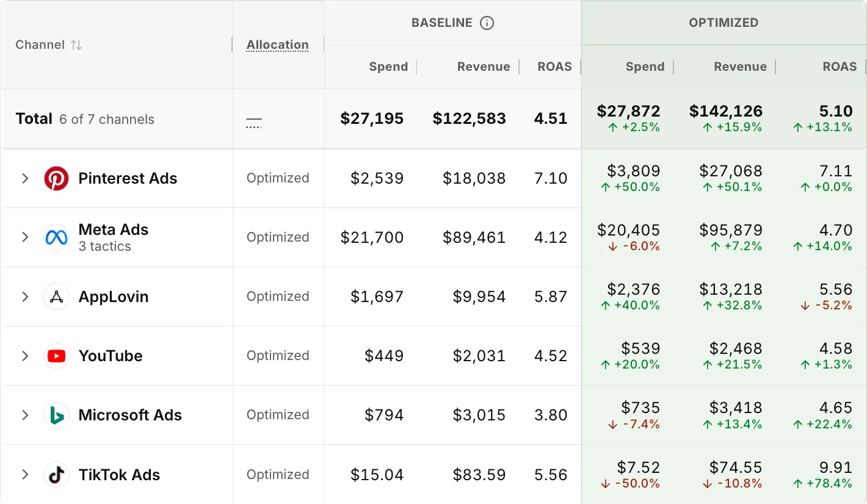Click the TikTok Ads logo icon
Image resolution: width=867 pixels, height=504 pixels.
56,475
